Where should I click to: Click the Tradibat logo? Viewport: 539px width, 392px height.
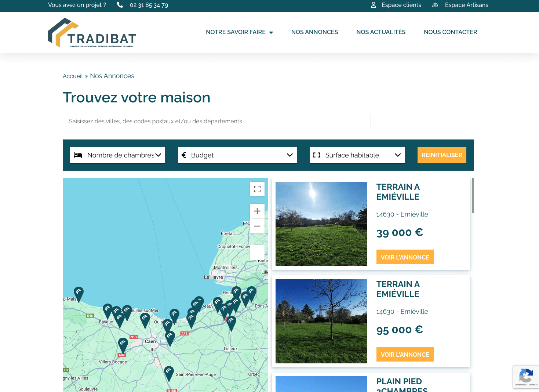pos(92,33)
